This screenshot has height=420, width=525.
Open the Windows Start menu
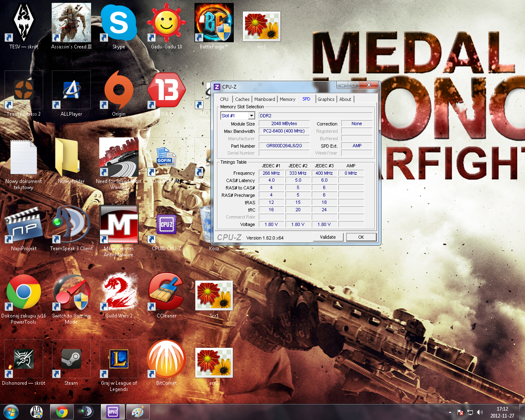tap(11, 412)
